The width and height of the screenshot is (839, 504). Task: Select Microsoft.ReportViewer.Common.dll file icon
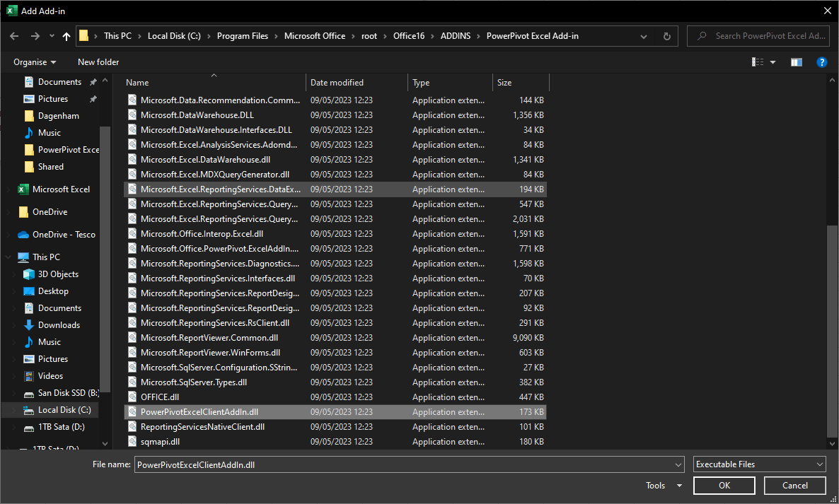tap(132, 338)
